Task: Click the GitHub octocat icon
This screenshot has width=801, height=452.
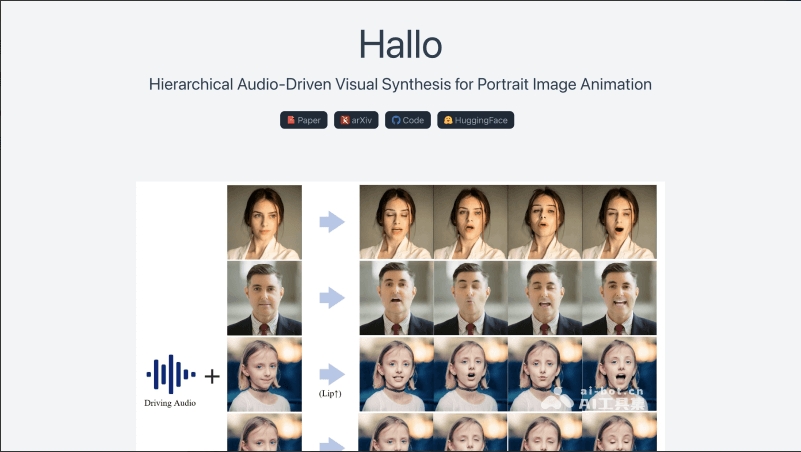Action: click(396, 120)
